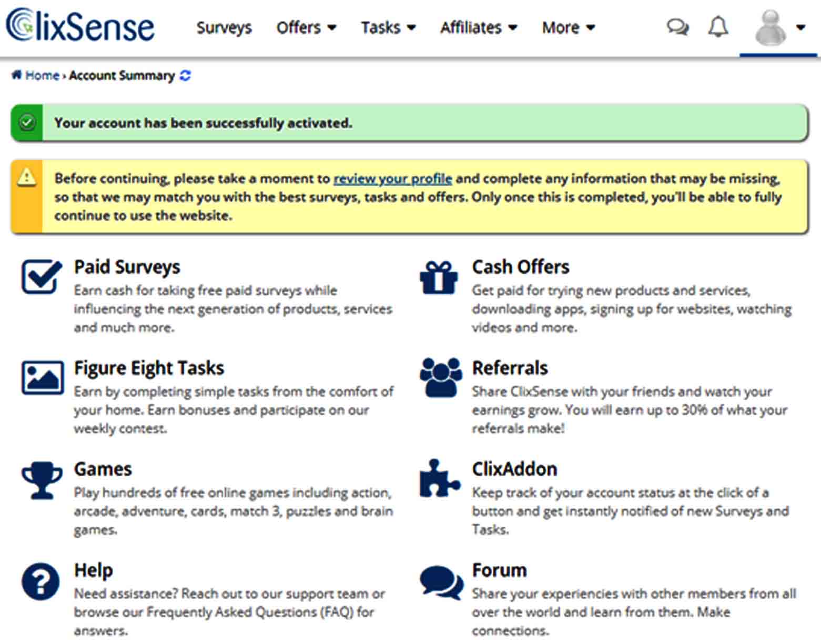Click the Cash Offers description text
Viewport: 821px width, 644px height.
pyautogui.click(x=632, y=309)
